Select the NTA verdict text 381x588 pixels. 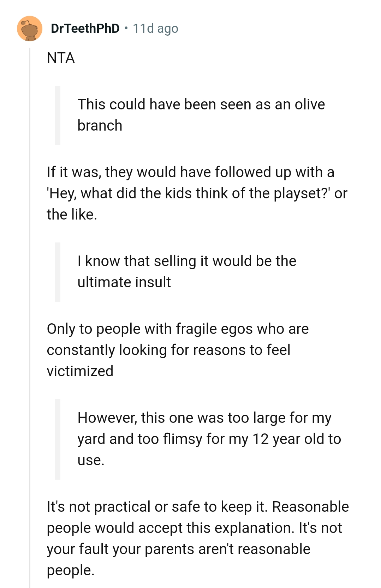[x=60, y=58]
